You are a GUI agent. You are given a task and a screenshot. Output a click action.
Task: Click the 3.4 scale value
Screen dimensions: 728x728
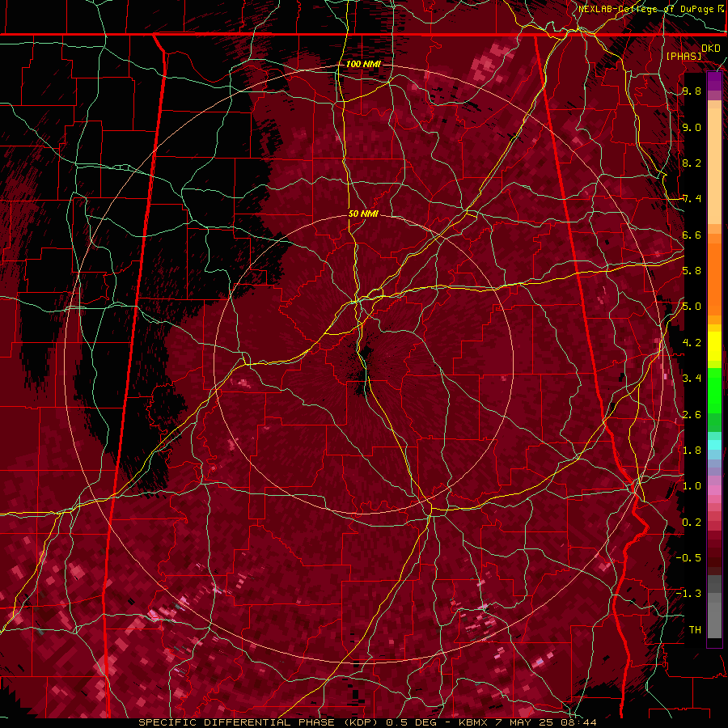click(x=692, y=379)
